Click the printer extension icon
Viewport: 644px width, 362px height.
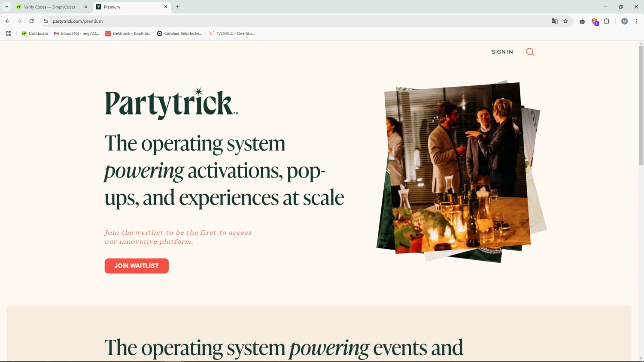582,21
